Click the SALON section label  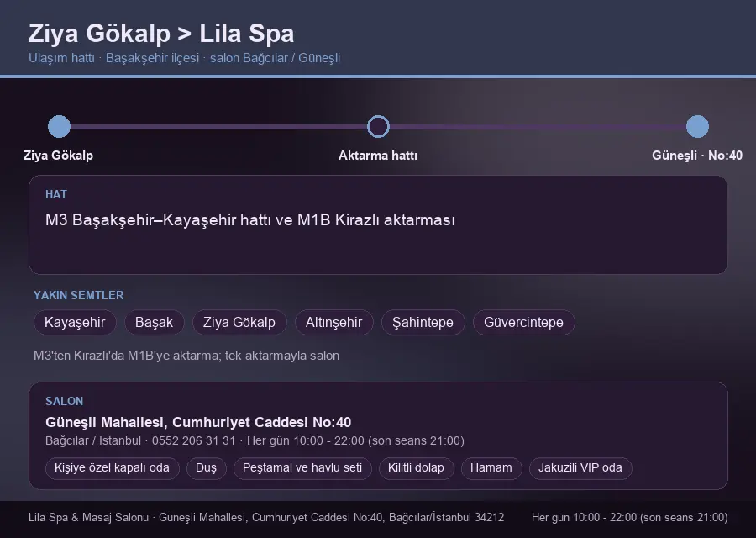point(64,401)
